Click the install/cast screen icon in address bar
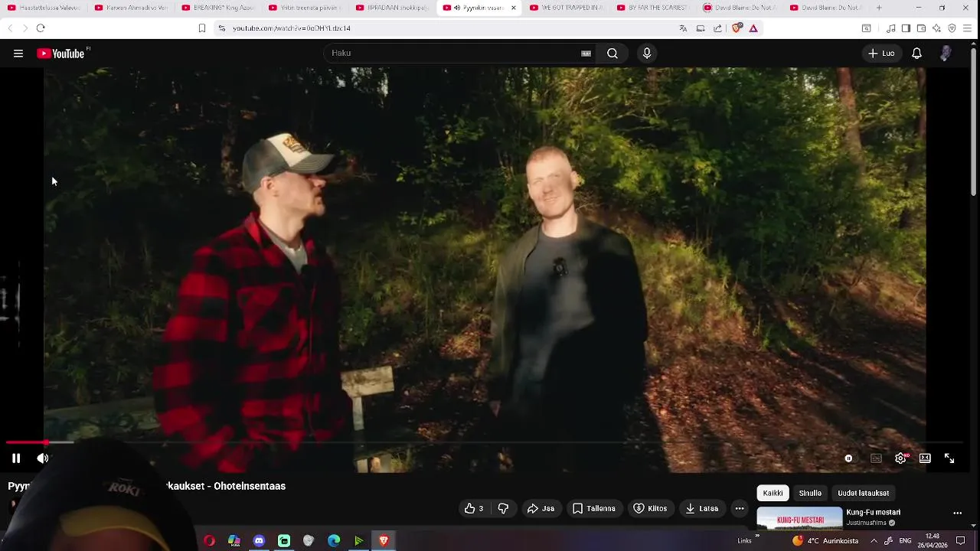The image size is (980, 551). (701, 28)
